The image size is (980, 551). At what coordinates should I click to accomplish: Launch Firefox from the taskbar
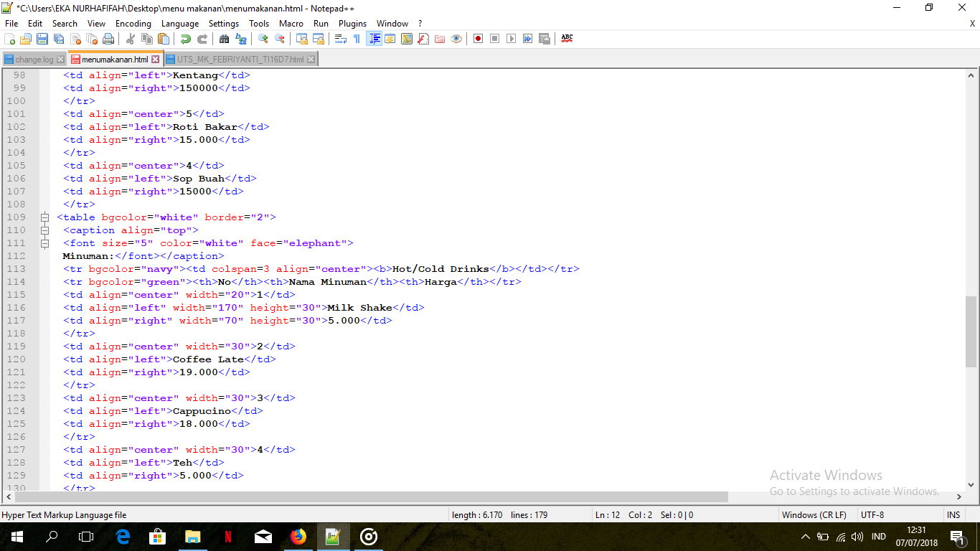(x=298, y=537)
